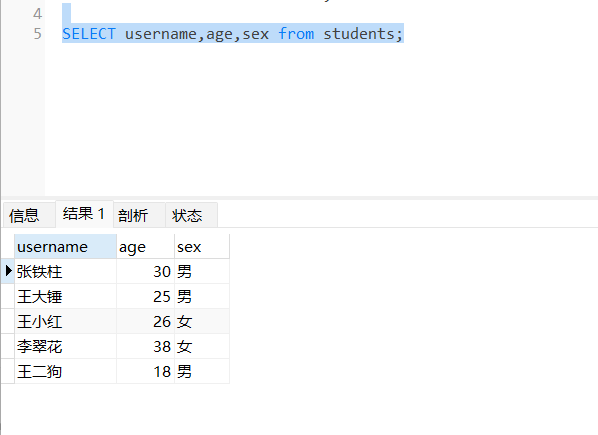Click the sex column header

click(x=202, y=247)
